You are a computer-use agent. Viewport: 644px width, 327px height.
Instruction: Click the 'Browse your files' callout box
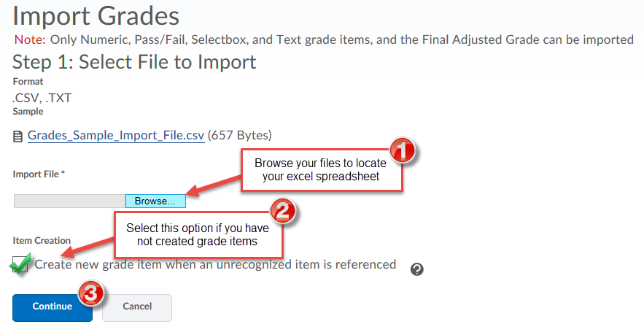tap(320, 170)
